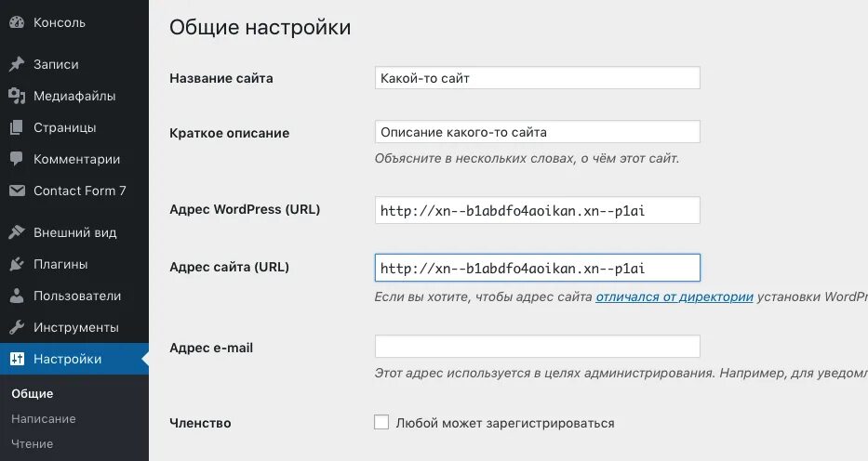
Task: Click the Инструменты wrench icon
Action: point(17,327)
